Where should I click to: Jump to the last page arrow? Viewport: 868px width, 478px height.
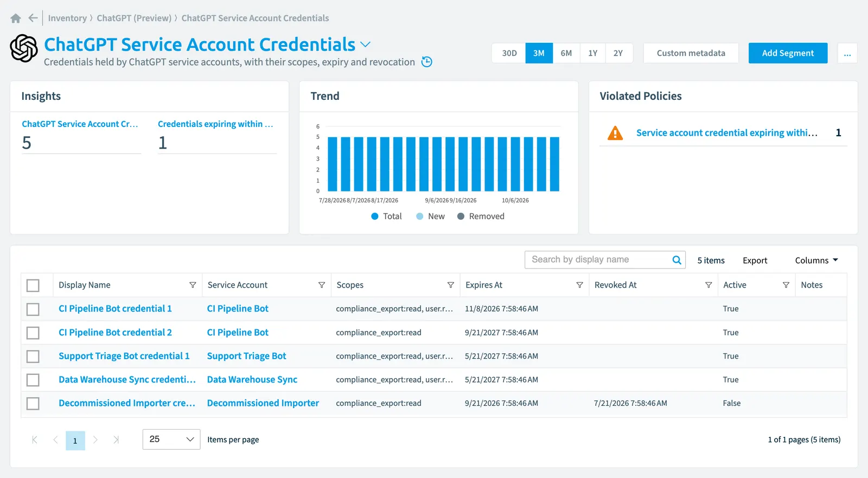pyautogui.click(x=116, y=440)
